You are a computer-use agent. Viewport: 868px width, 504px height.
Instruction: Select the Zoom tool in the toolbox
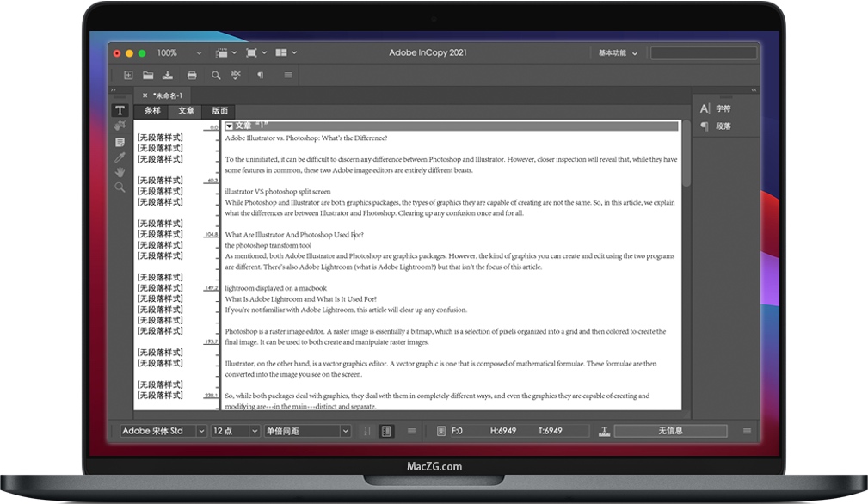pyautogui.click(x=120, y=187)
